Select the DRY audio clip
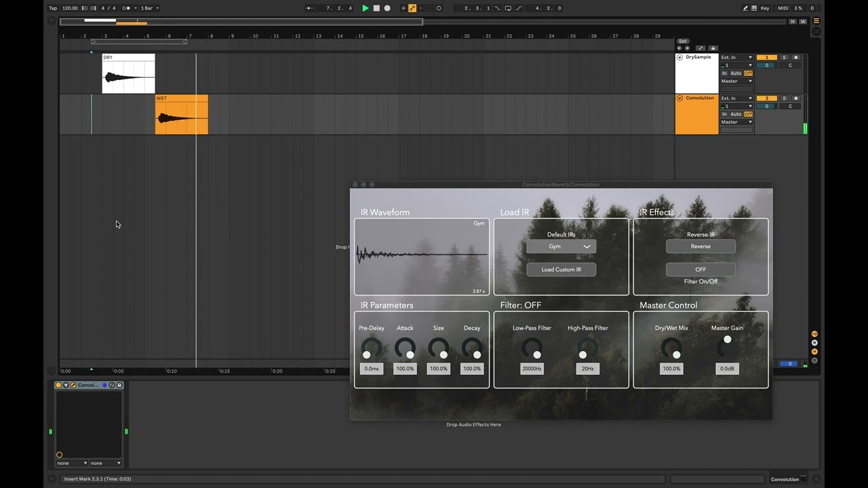Screen dimensions: 868x488 pyautogui.click(x=129, y=73)
